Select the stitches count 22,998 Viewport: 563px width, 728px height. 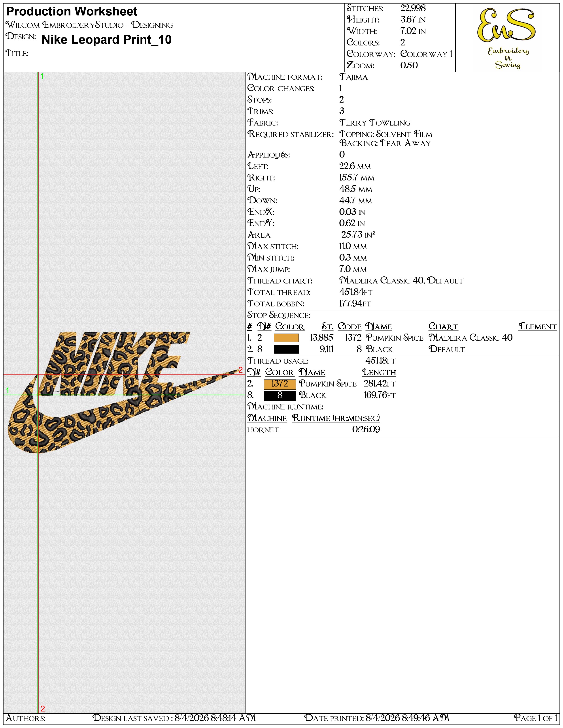point(413,8)
